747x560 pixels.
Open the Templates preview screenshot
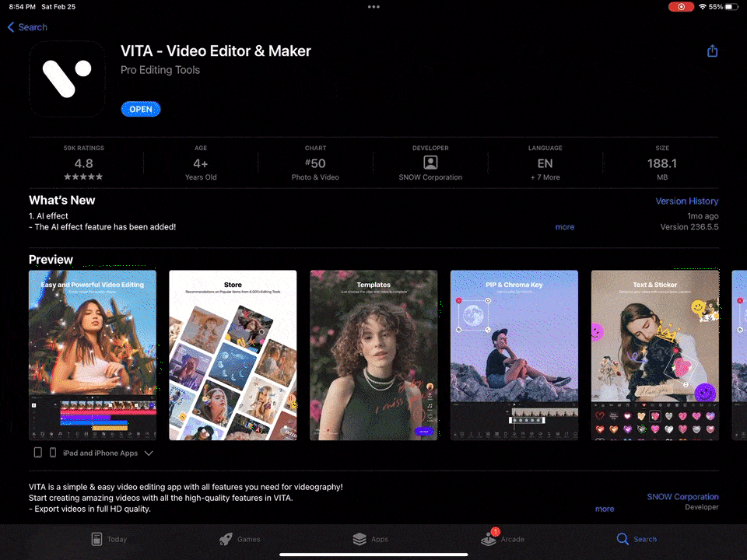373,355
